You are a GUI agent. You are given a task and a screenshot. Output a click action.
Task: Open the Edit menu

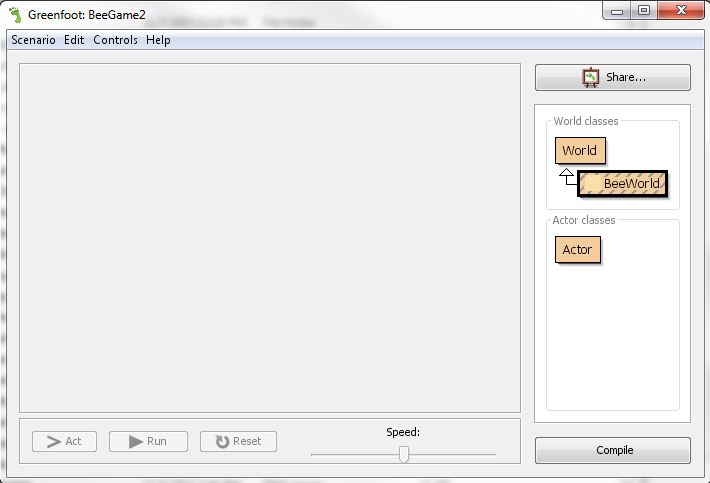pos(74,40)
